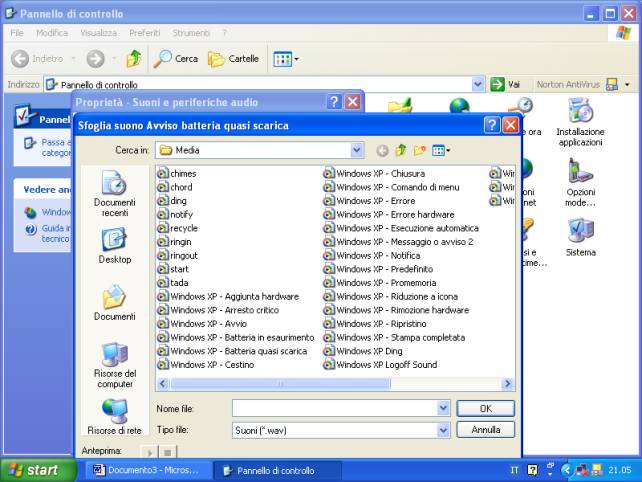Screen dimensions: 642x482
Task: Select Windows XP Logoff Sound file
Action: pos(380,364)
